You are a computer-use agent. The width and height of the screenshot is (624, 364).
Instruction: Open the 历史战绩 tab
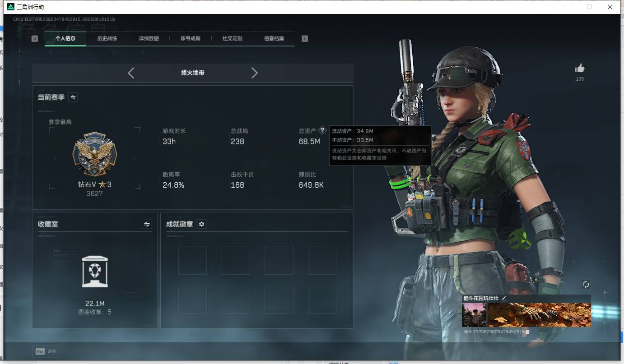pyautogui.click(x=107, y=38)
